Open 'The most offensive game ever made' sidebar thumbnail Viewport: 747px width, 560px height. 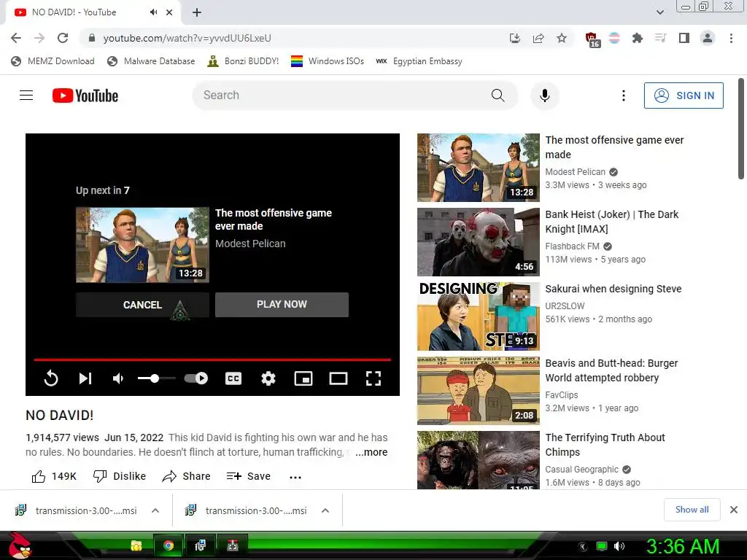tap(479, 168)
